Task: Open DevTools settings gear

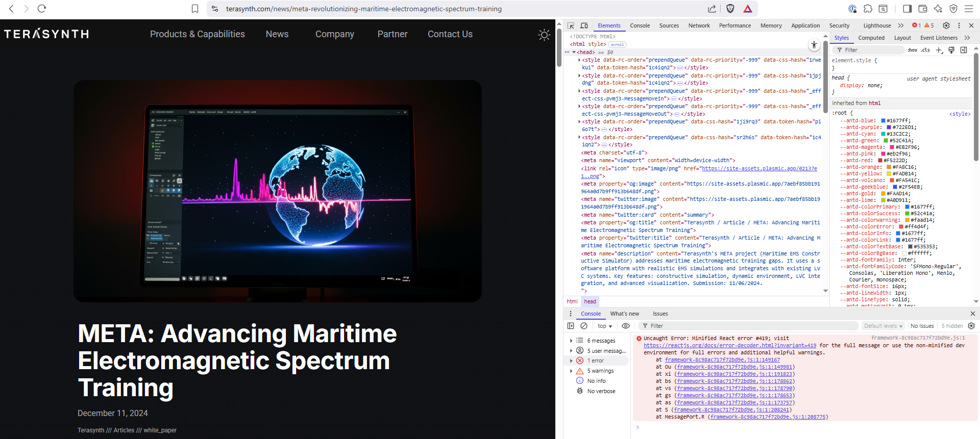Action: pos(946,25)
